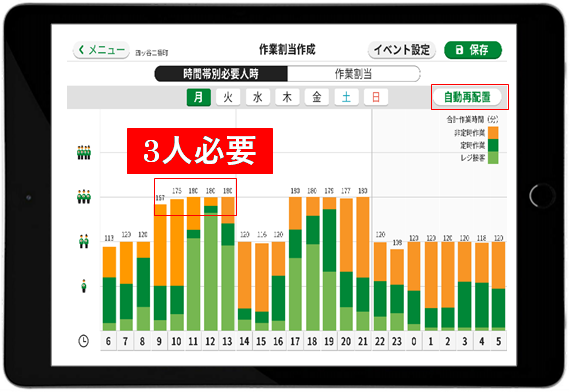This screenshot has height=392, width=570.
Task: Select hour 12 on the time axis
Action: 210,341
